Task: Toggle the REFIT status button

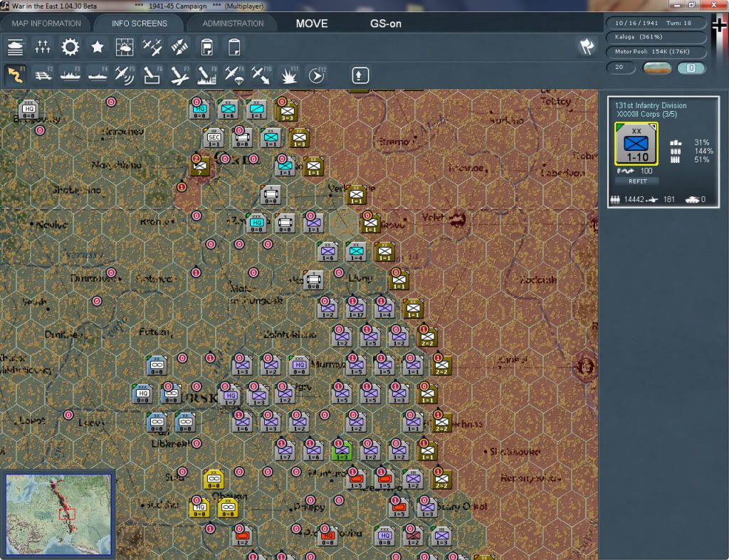Action: coord(637,181)
